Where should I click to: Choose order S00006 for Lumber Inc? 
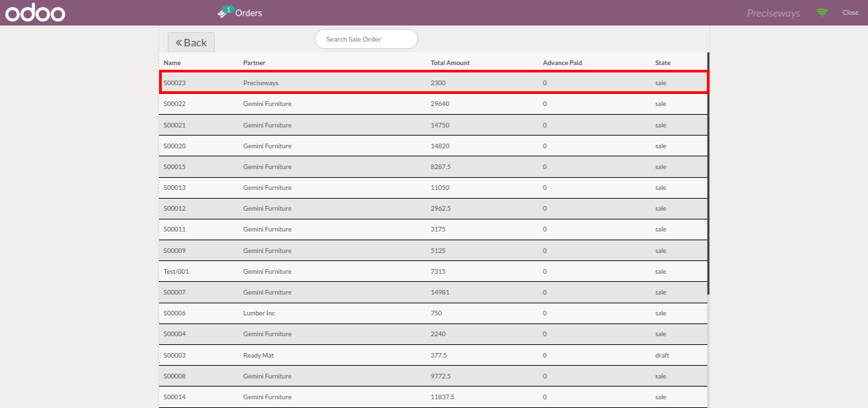pos(434,313)
